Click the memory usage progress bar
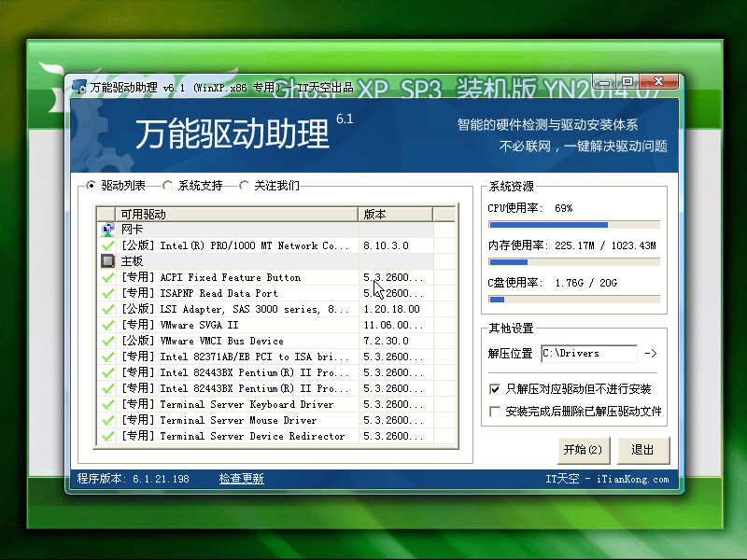This screenshot has height=560, width=747. (574, 262)
